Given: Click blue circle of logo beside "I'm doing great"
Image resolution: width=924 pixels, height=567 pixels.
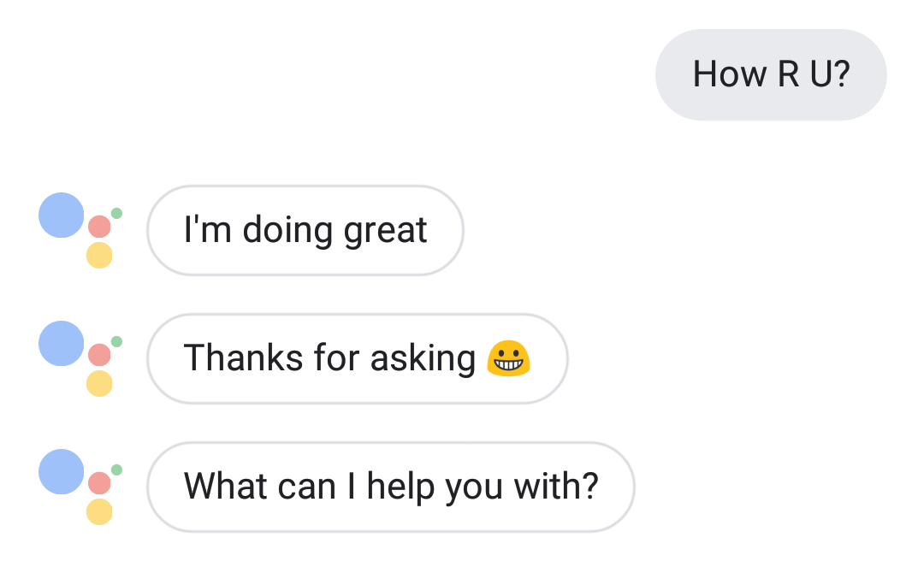Looking at the screenshot, I should pyautogui.click(x=62, y=215).
